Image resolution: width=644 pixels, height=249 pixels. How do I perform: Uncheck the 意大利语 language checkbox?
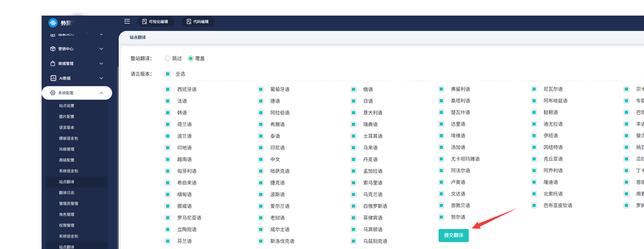coord(353,113)
